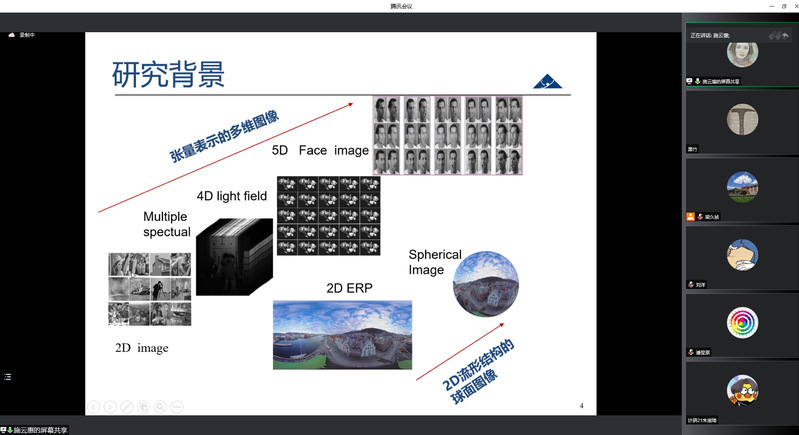Viewport: 799px width, 435px height.
Task: Click the spherical globe image
Action: 486,283
